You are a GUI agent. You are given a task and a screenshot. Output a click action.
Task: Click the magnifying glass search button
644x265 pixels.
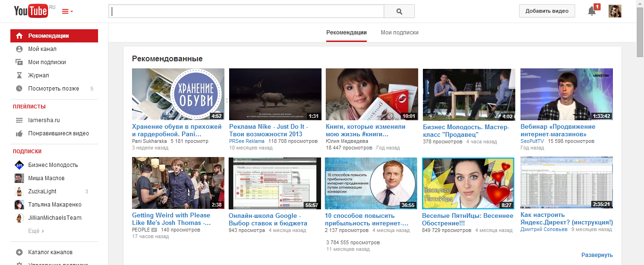(x=399, y=11)
